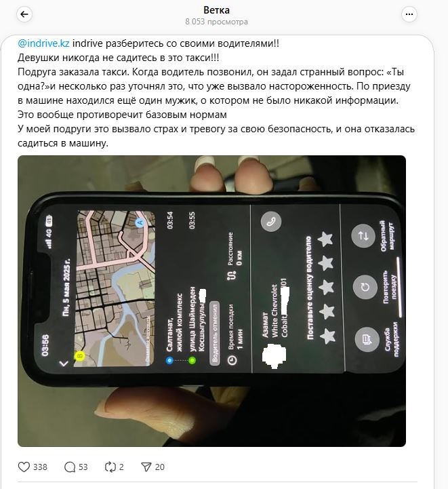Select the middle rating star in the photo
Image resolution: width=448 pixels, height=489 pixels.
tap(326, 287)
